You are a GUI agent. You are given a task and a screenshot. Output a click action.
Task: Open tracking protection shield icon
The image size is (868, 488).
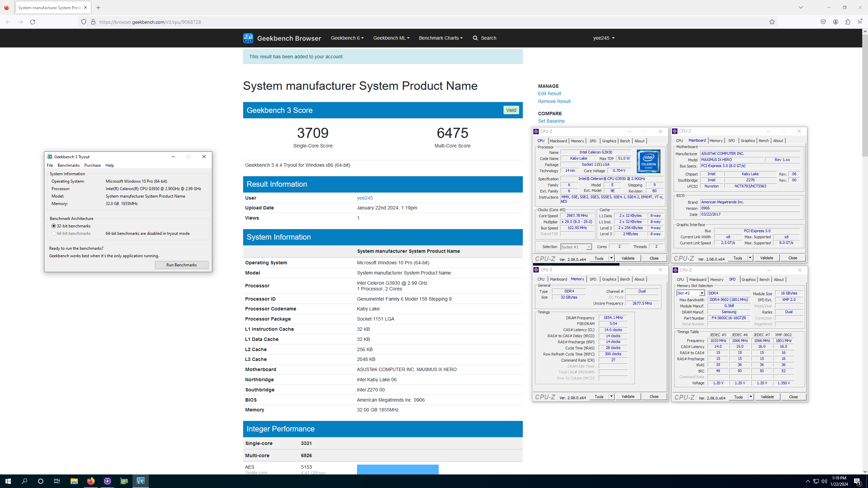(84, 22)
